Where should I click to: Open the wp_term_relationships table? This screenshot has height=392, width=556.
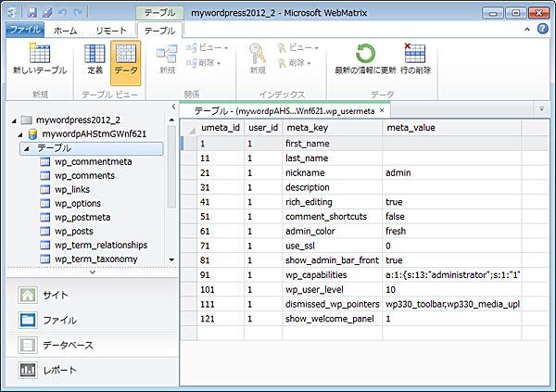[101, 245]
